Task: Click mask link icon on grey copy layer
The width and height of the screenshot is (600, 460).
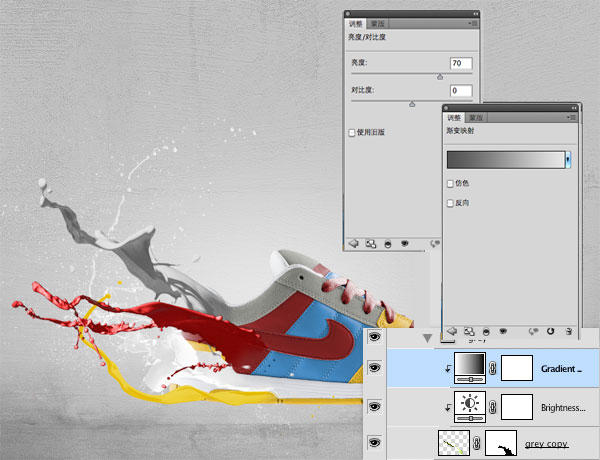Action: coord(476,443)
